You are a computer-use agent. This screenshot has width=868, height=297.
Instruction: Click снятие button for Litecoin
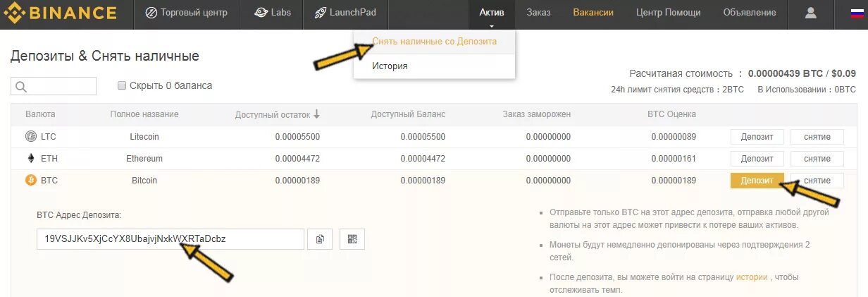[x=817, y=137]
